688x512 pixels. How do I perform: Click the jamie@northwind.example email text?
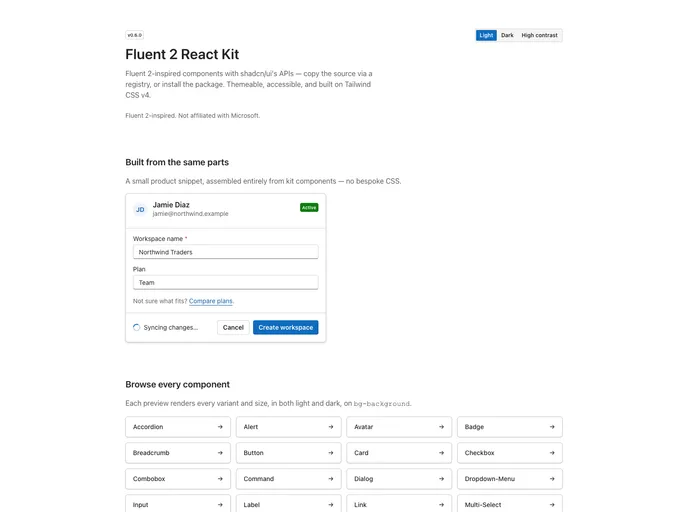tap(190, 214)
